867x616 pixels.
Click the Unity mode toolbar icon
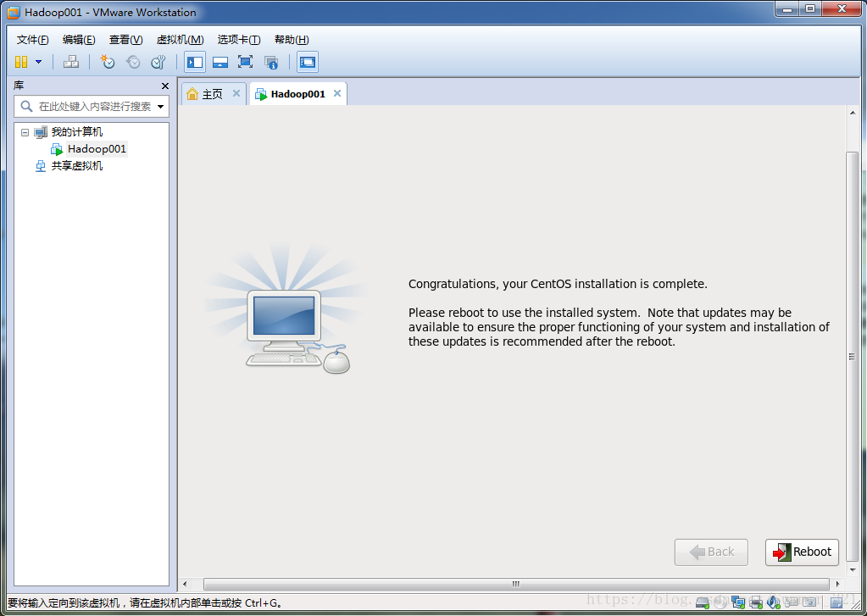pyautogui.click(x=271, y=63)
